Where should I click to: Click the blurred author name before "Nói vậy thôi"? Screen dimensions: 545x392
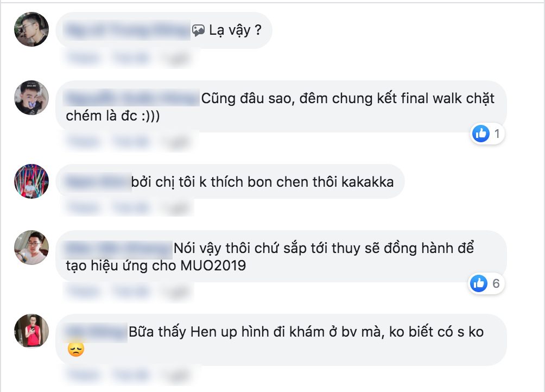pyautogui.click(x=118, y=248)
